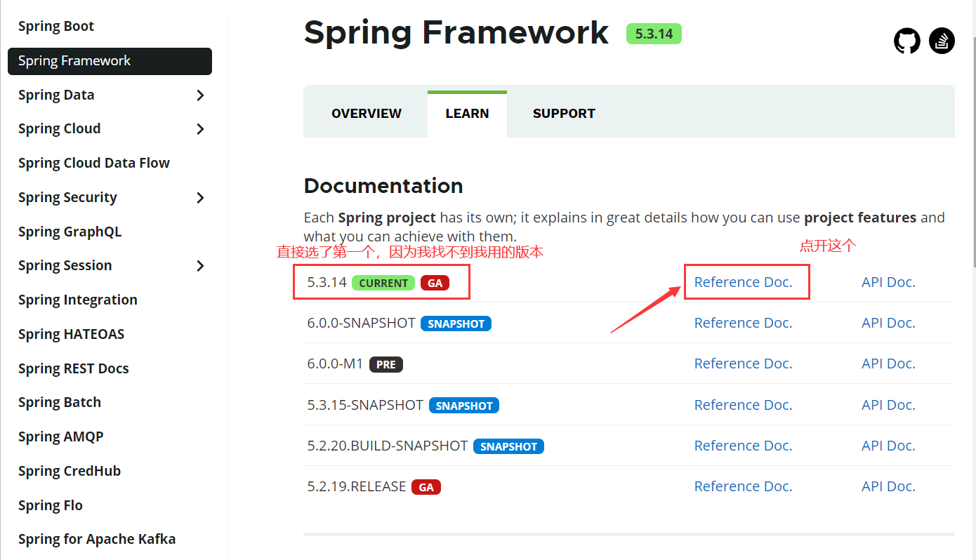976x560 pixels.
Task: Click the 5.3.15-SNAPSHOT version text
Action: click(x=365, y=405)
